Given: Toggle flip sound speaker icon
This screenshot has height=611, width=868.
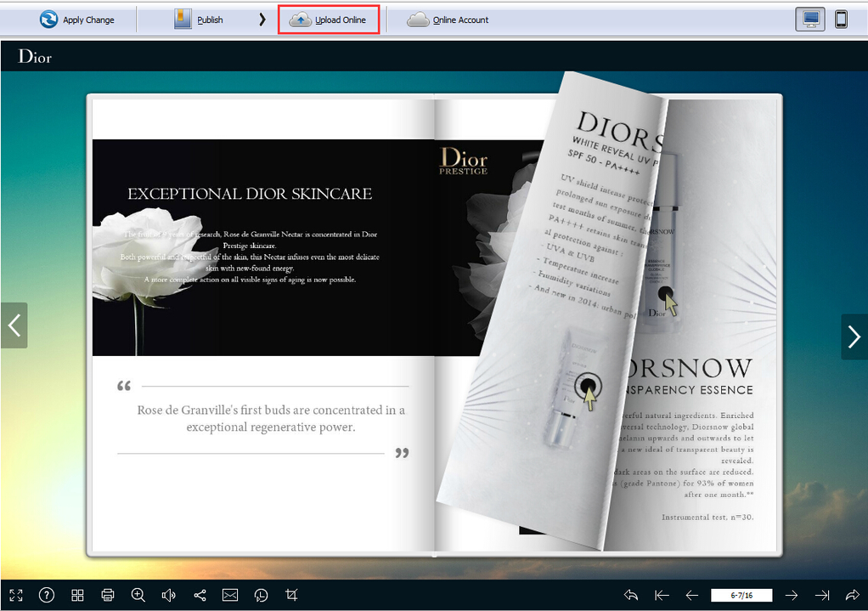Looking at the screenshot, I should tap(168, 595).
